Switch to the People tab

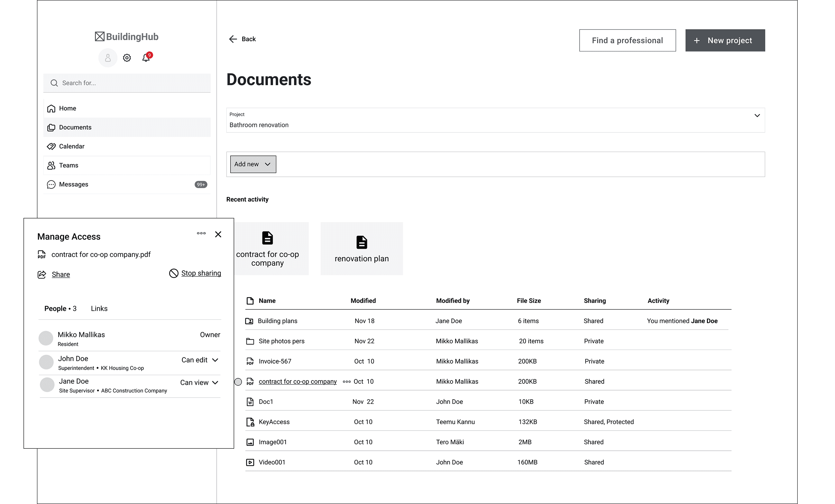pyautogui.click(x=60, y=309)
